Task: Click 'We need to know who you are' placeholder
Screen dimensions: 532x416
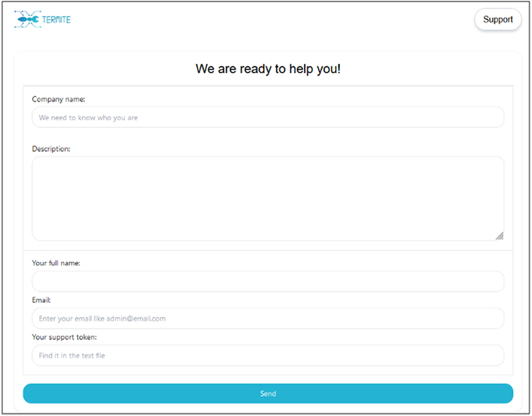Action: click(x=88, y=118)
